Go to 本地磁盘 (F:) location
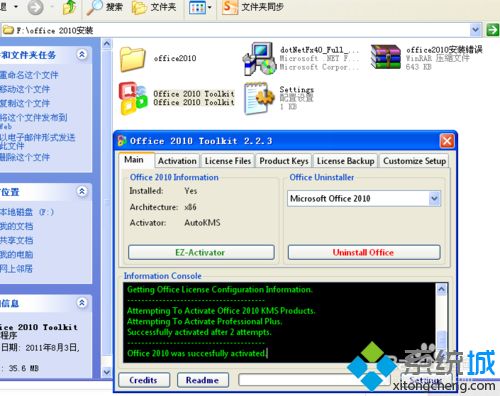 [27, 212]
